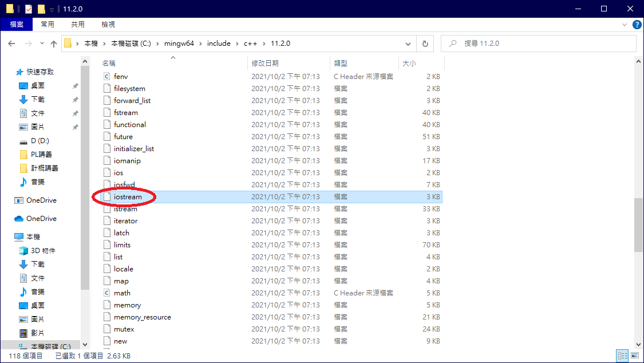Open 音樂 under quick access
Screen dimensions: 644x363
coord(38,182)
